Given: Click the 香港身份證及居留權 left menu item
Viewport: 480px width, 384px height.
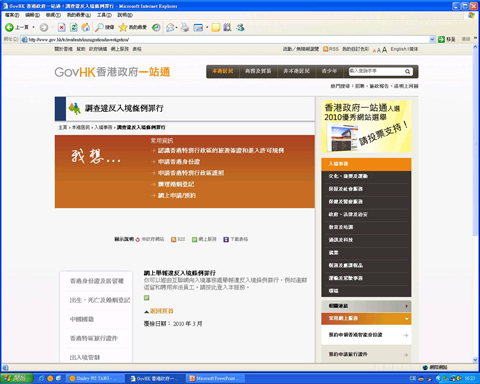Looking at the screenshot, I should [97, 281].
